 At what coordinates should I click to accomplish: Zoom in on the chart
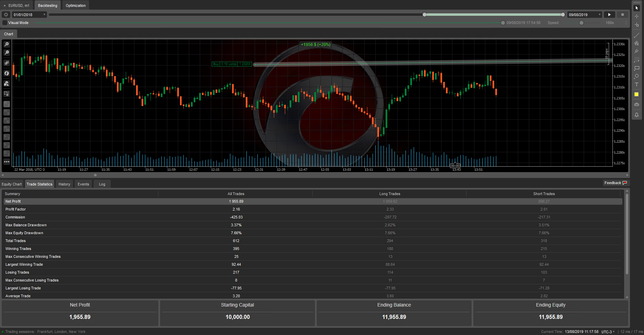point(7,44)
